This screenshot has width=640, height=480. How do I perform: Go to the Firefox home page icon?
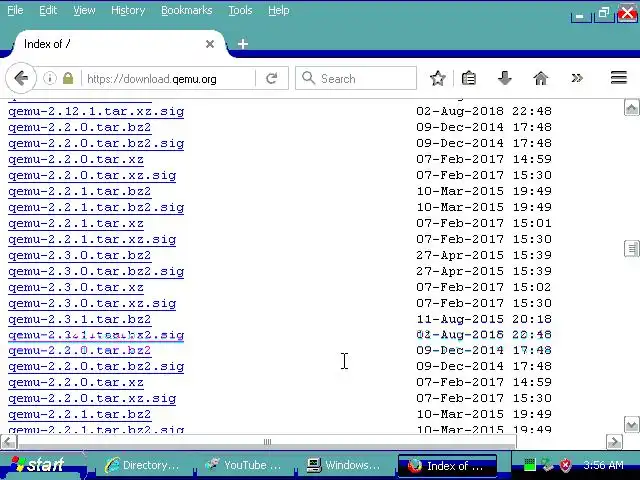(x=540, y=78)
